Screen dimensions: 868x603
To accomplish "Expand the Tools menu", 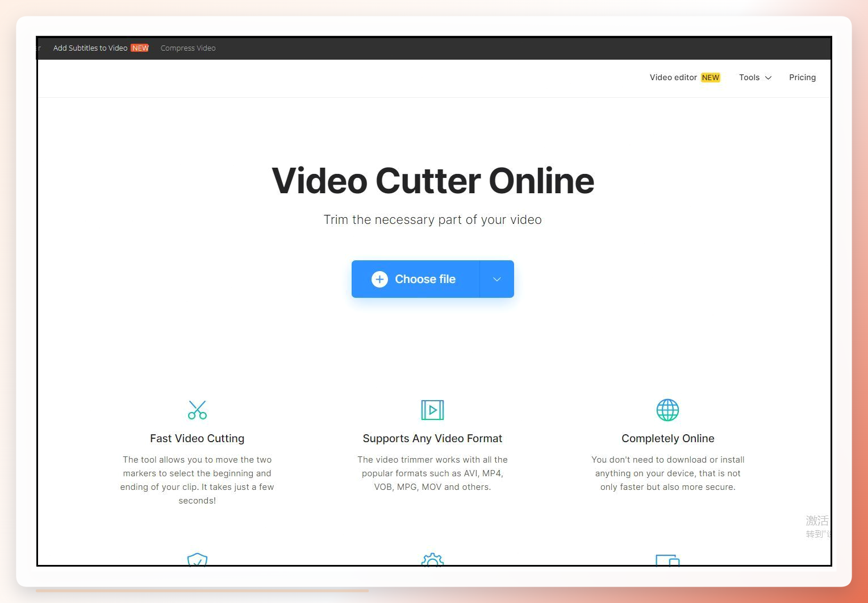I will (755, 77).
